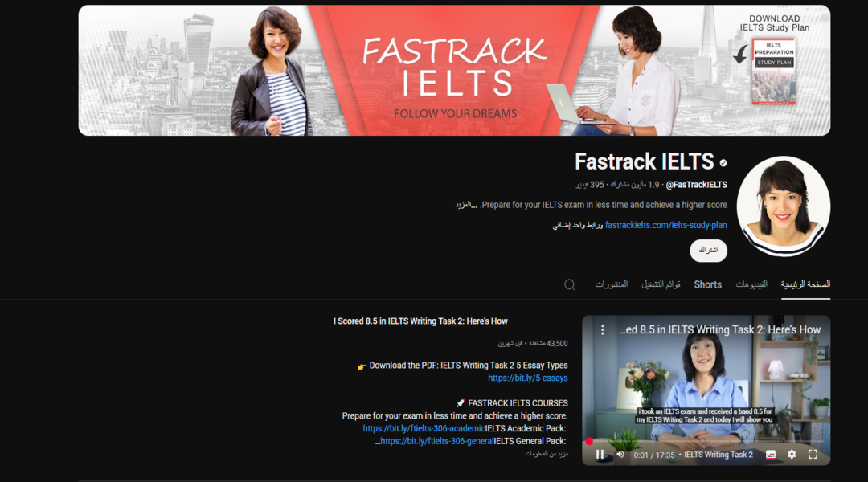Enter fullscreen mode on the video
The width and height of the screenshot is (868, 482).
point(813,455)
